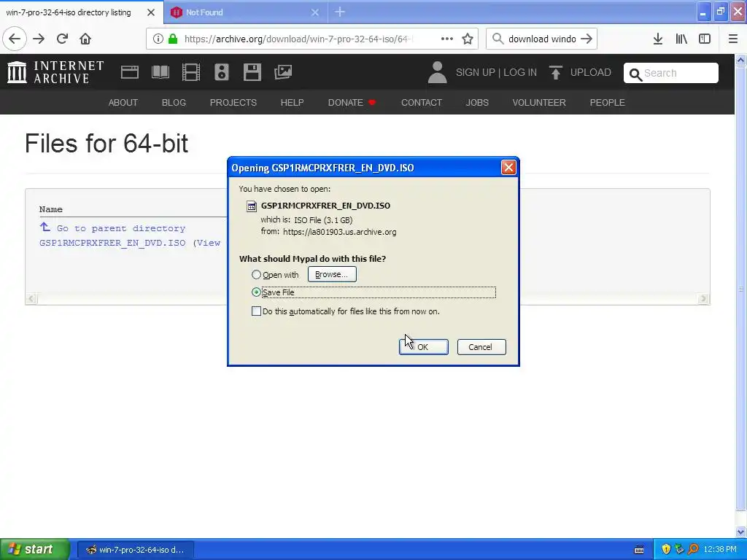
Task: Open the Internet Archive texts book icon
Action: click(x=160, y=72)
